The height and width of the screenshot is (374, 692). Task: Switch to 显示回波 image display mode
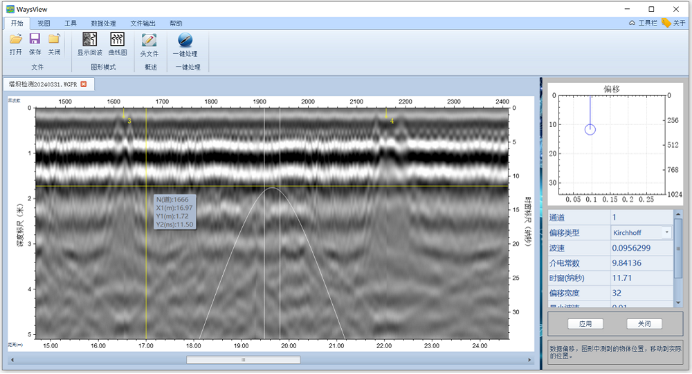90,44
